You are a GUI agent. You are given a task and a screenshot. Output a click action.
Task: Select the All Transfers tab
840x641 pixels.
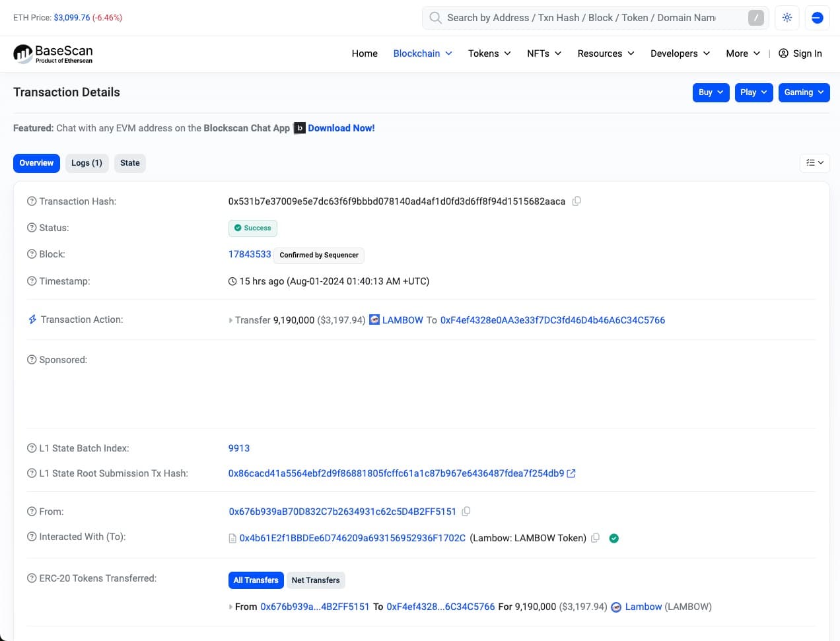pyautogui.click(x=256, y=580)
